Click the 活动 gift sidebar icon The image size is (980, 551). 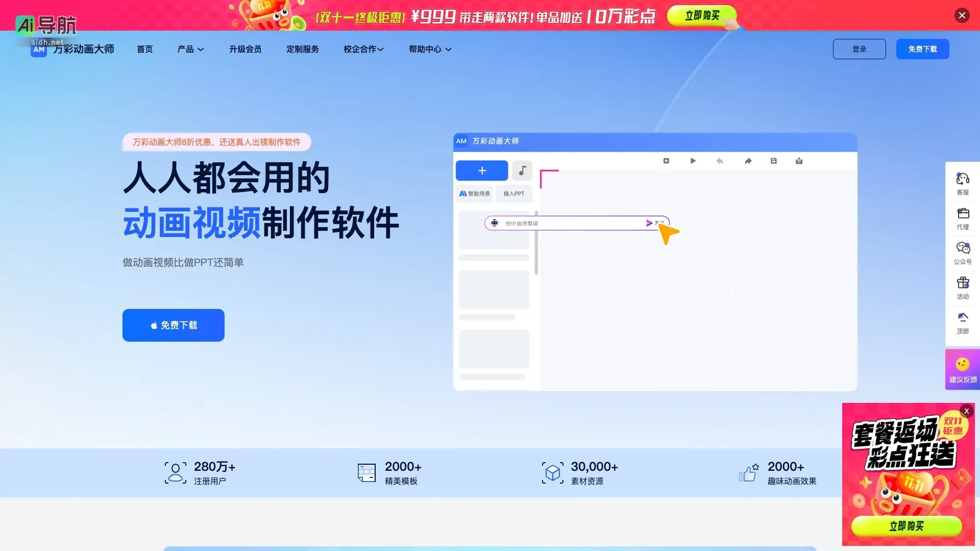[963, 288]
